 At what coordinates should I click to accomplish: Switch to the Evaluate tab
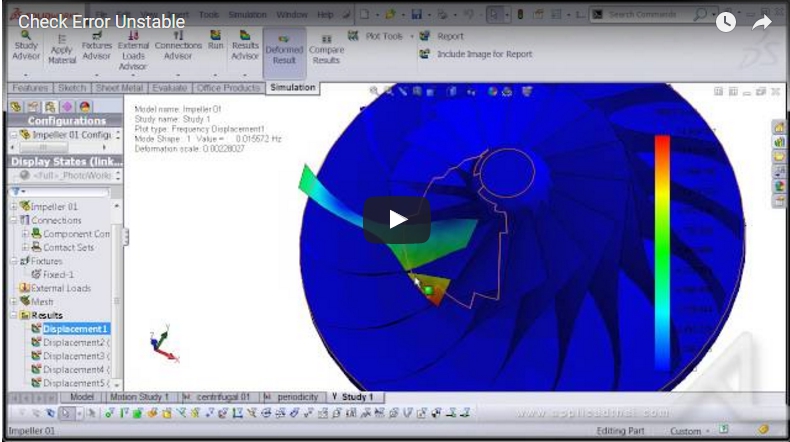point(169,88)
